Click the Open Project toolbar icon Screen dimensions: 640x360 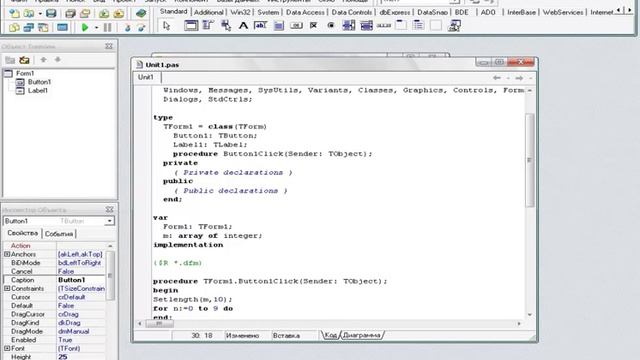pyautogui.click(x=85, y=13)
